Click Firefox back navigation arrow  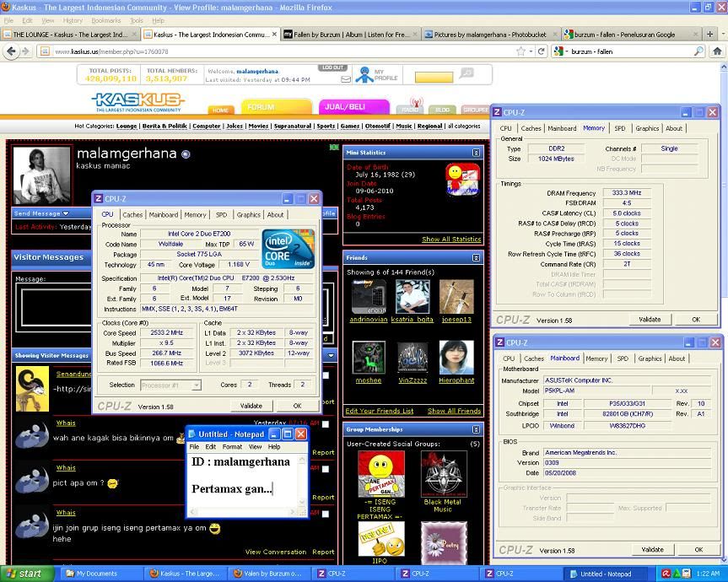[x=11, y=51]
